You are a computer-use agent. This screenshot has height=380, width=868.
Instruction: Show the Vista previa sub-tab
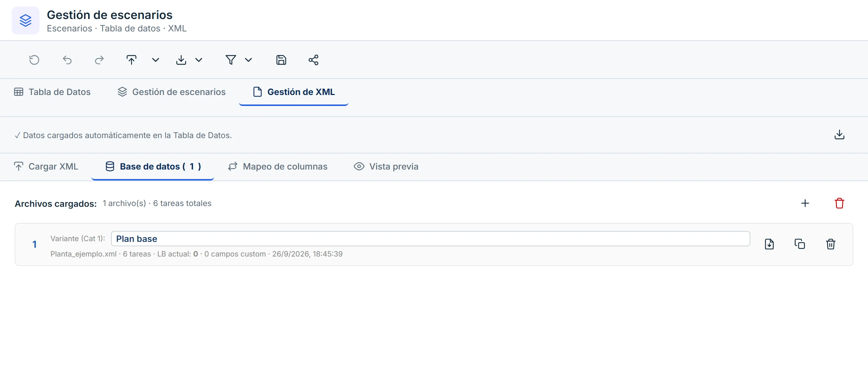point(386,167)
